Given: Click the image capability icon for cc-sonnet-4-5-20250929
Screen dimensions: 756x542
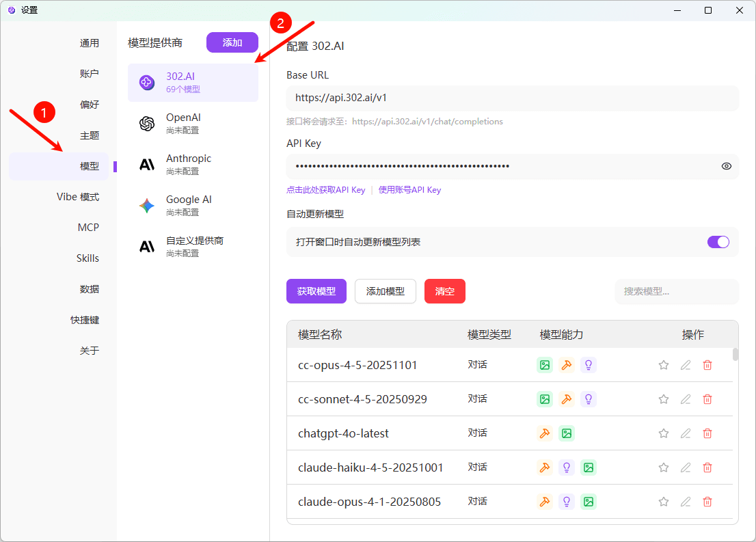Looking at the screenshot, I should tap(545, 399).
